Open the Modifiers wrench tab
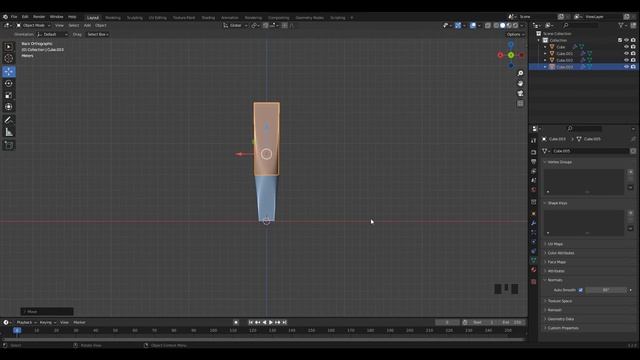 click(x=533, y=223)
